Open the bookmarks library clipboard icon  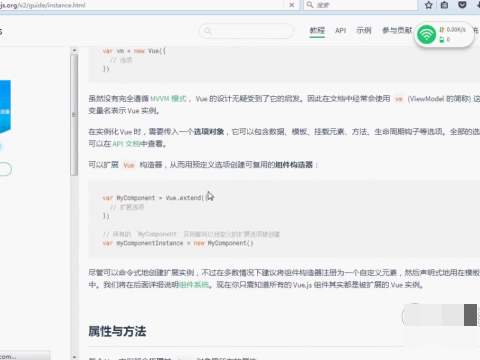click(444, 5)
